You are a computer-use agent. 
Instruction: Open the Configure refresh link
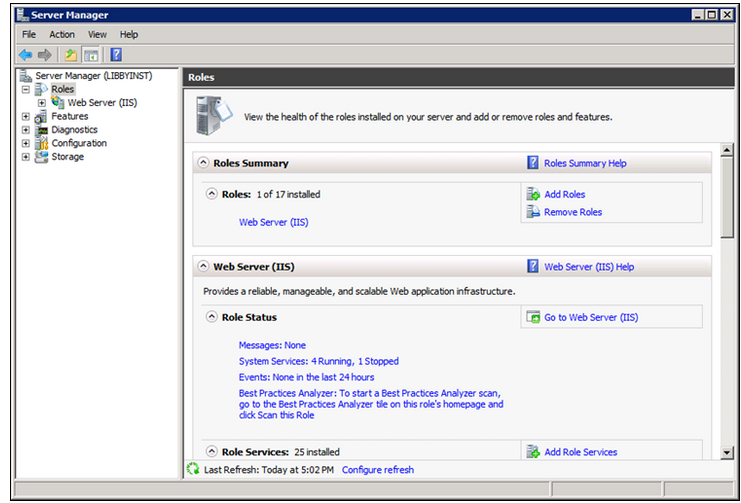(377, 470)
